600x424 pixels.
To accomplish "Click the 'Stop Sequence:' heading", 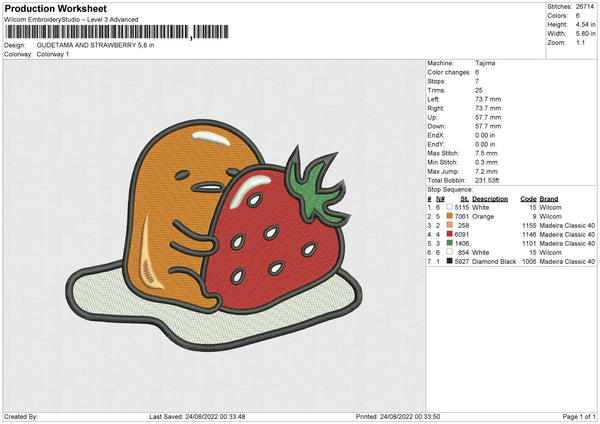I will (450, 189).
